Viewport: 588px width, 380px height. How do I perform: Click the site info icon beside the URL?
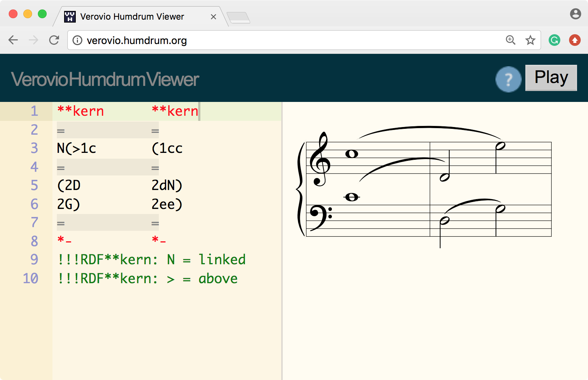click(77, 40)
